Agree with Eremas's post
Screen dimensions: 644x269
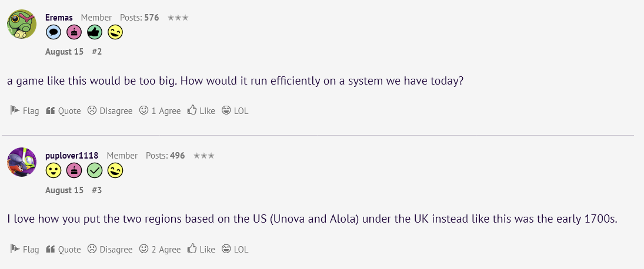tap(160, 111)
